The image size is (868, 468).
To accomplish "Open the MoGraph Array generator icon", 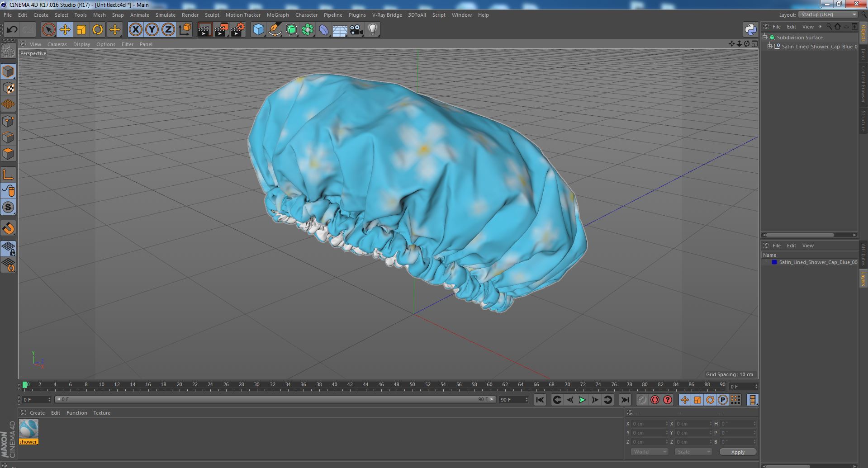I will tap(308, 30).
